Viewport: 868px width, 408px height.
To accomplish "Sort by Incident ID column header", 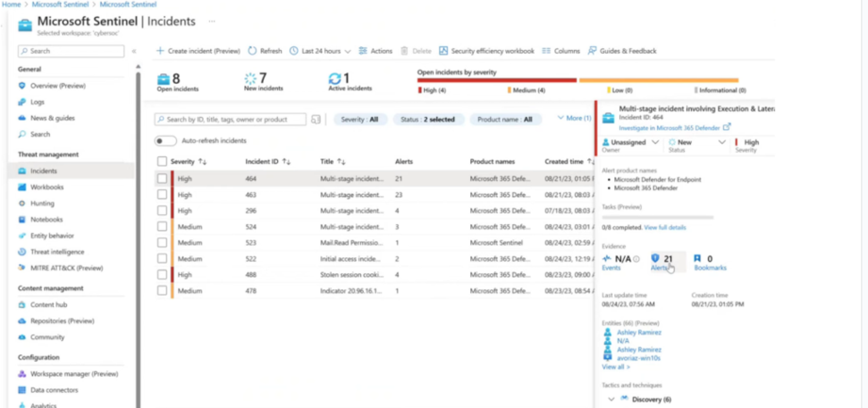I will click(268, 161).
